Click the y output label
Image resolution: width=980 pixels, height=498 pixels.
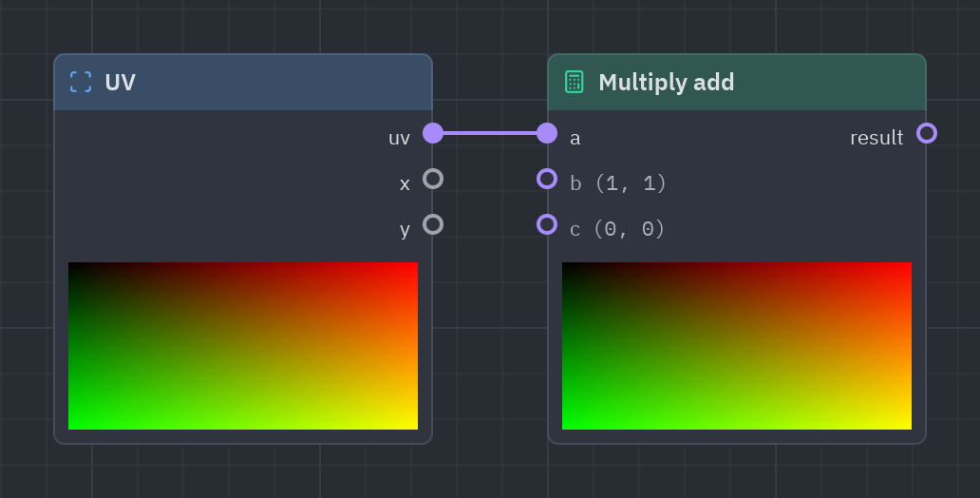pyautogui.click(x=405, y=231)
